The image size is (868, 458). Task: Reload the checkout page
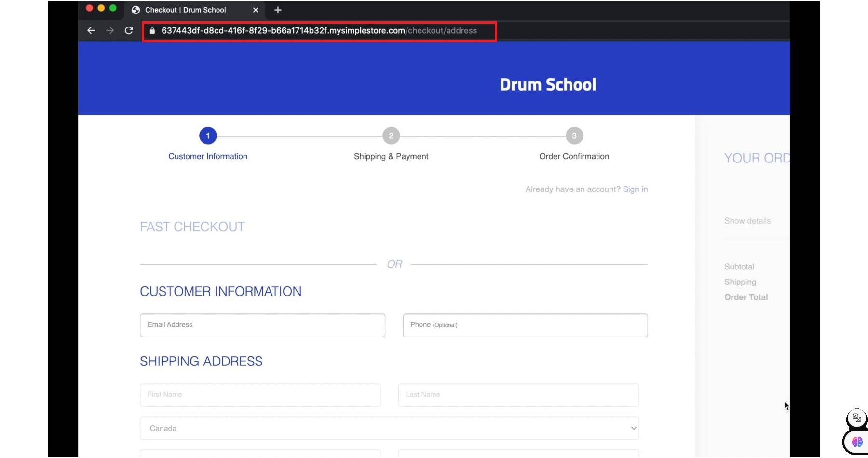click(x=129, y=30)
